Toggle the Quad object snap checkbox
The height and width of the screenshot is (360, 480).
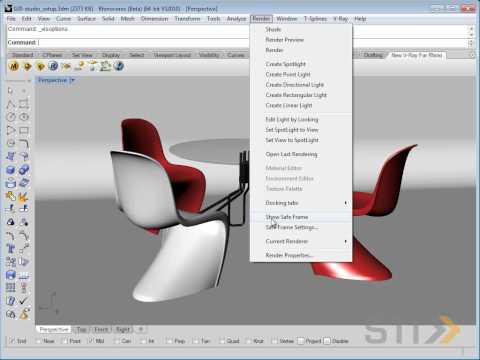222,341
